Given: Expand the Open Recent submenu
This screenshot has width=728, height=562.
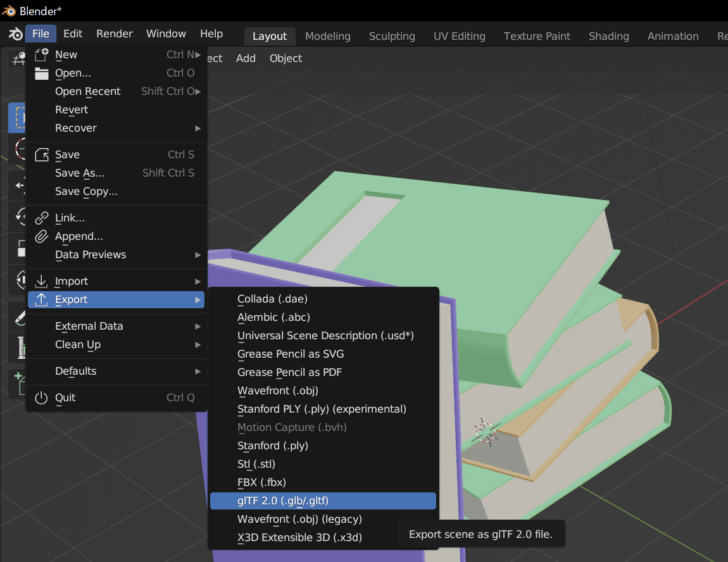Looking at the screenshot, I should (116, 91).
